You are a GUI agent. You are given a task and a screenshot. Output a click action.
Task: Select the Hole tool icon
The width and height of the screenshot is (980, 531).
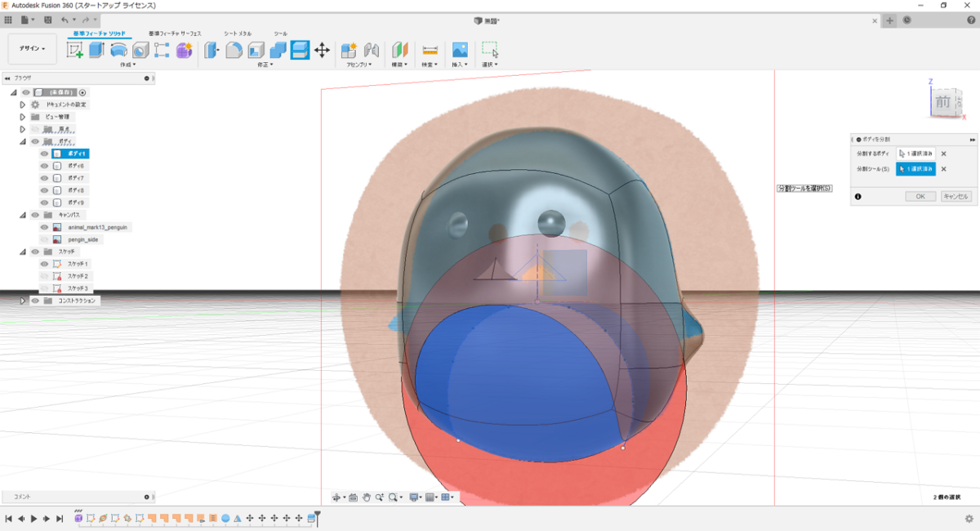[140, 50]
